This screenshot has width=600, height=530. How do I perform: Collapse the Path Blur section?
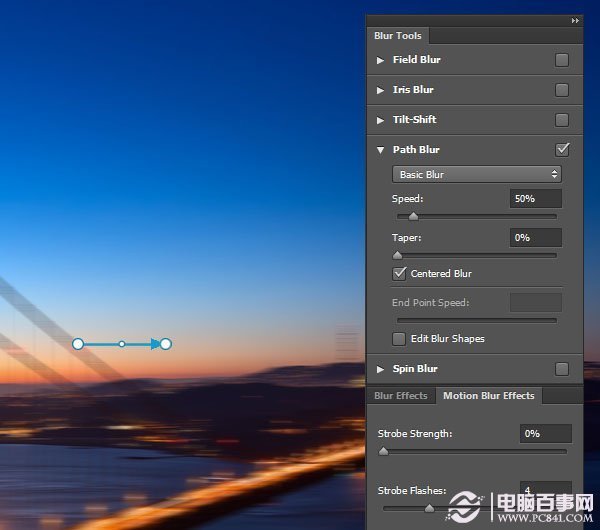click(x=380, y=150)
